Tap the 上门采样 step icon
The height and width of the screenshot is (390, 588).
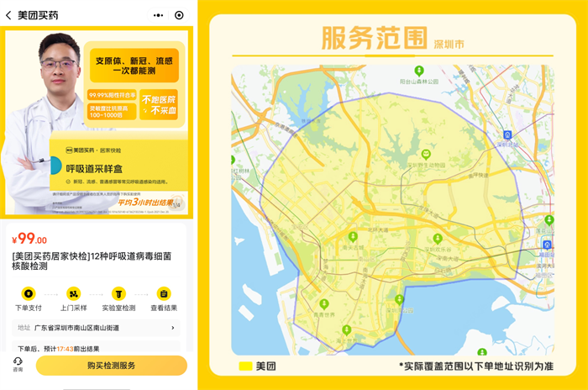74,293
